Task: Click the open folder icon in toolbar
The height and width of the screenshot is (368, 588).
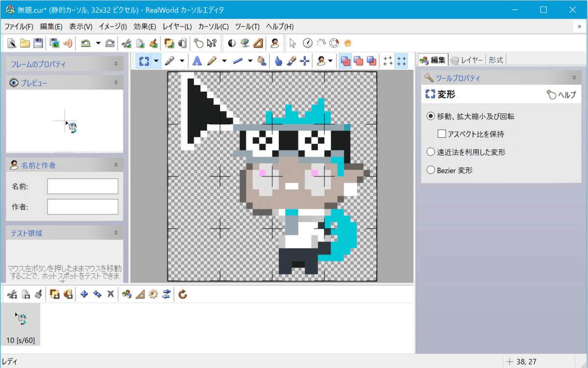Action: point(25,43)
